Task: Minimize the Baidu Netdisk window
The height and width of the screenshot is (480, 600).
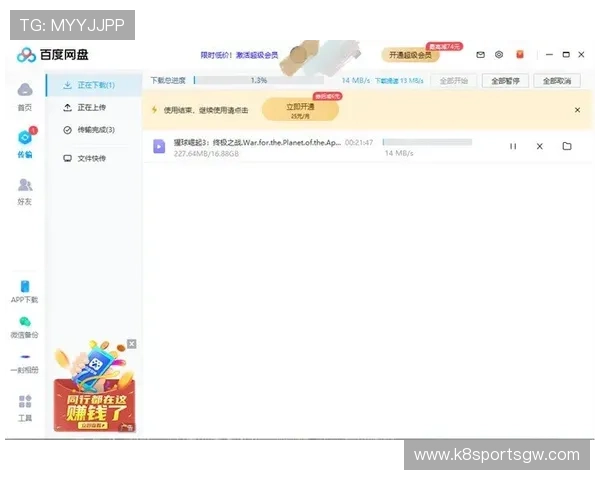Action: coord(549,55)
